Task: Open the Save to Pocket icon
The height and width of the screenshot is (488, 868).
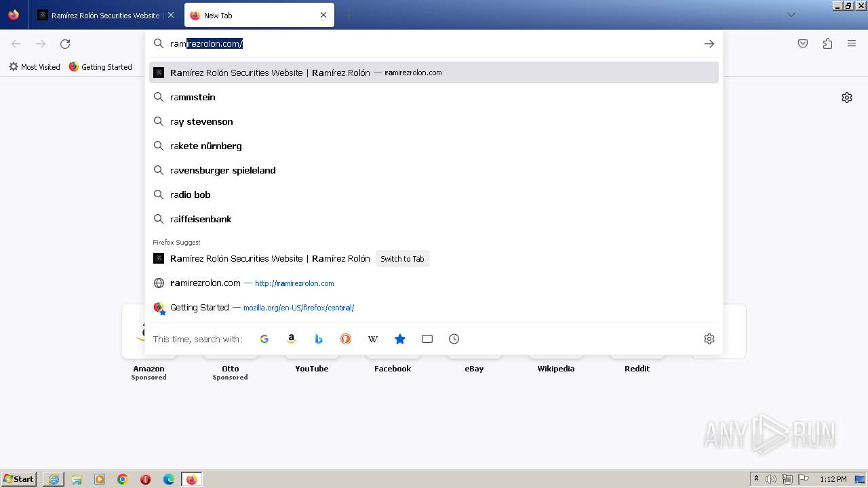Action: (803, 44)
